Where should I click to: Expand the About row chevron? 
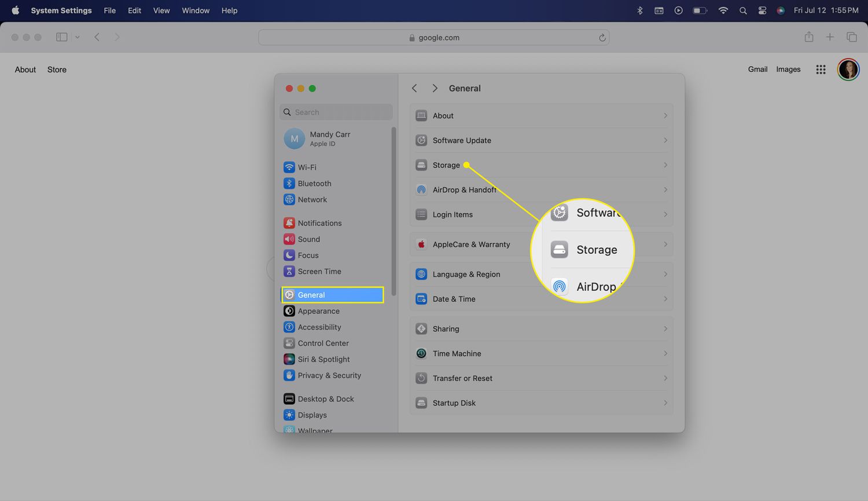(665, 116)
